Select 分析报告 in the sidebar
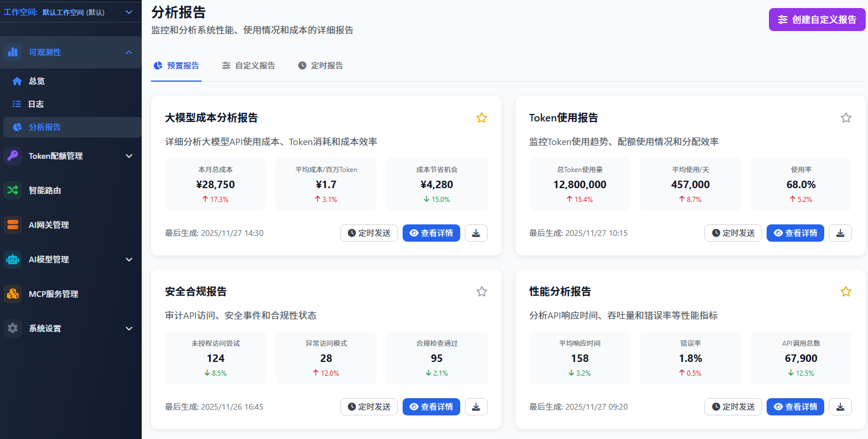Screen dimensions: 868x439 tap(72, 127)
